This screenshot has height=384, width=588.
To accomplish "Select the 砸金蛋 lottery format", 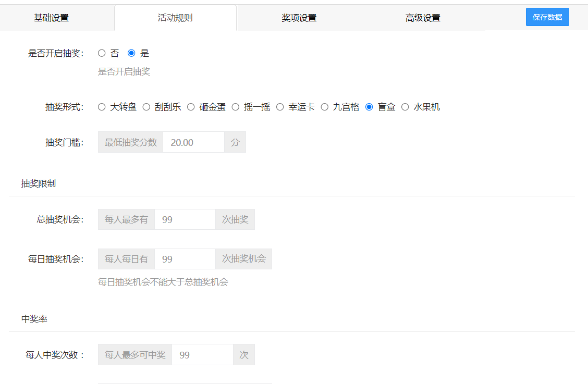I will [x=191, y=107].
